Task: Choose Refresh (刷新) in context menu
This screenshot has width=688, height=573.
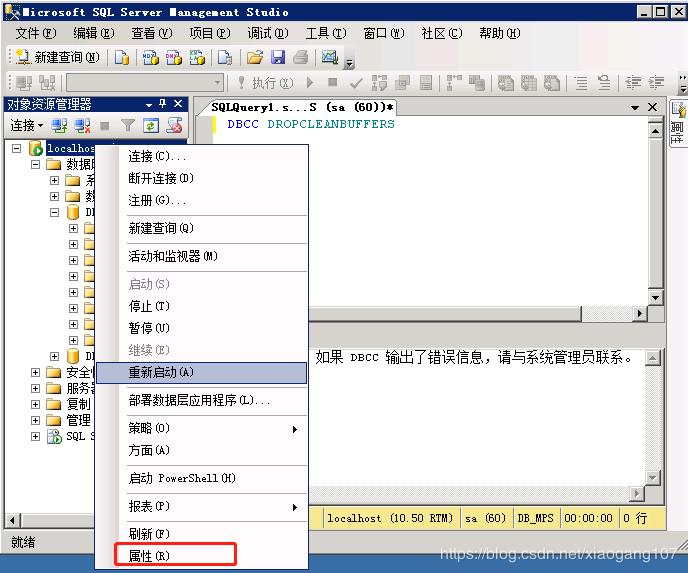Action: [202, 534]
